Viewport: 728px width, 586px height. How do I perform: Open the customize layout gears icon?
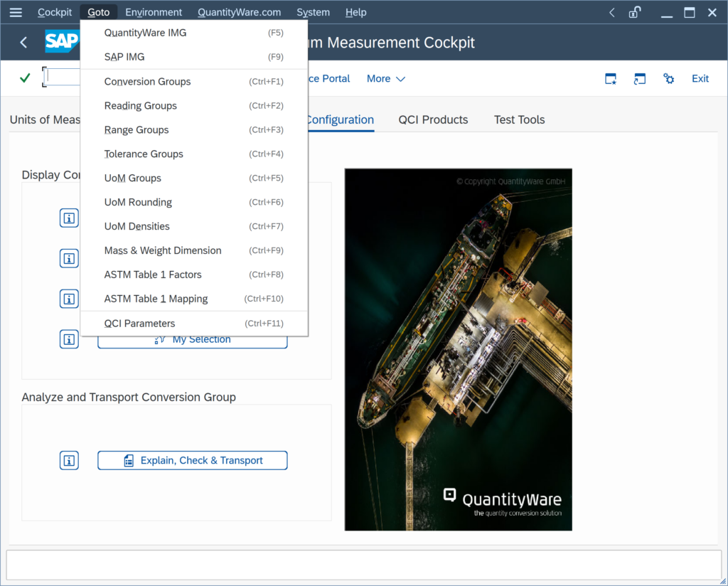(668, 78)
